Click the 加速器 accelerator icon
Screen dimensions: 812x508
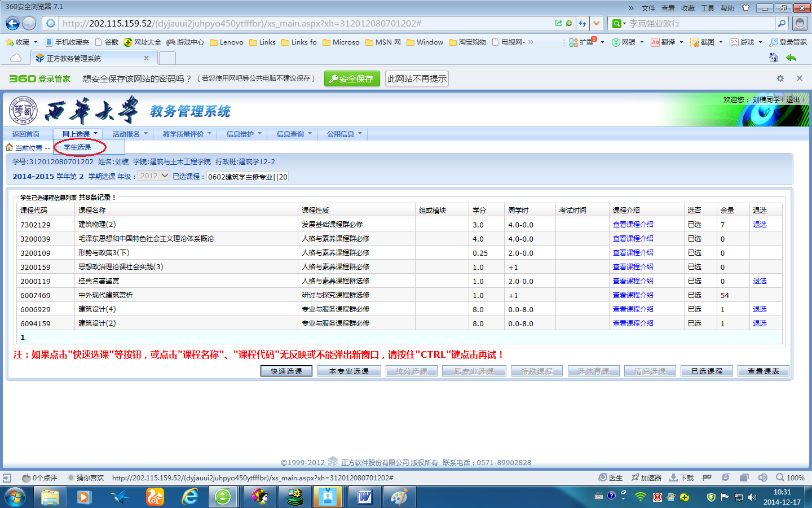click(x=646, y=478)
